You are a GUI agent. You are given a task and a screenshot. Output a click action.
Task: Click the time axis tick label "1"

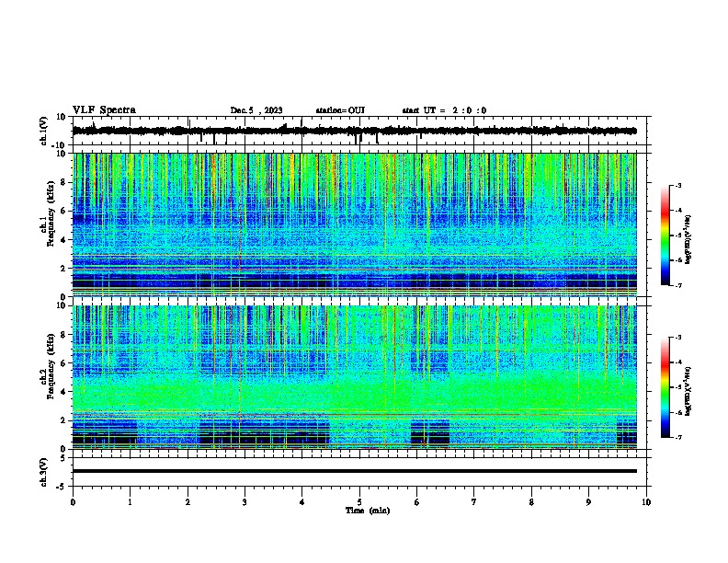tap(130, 502)
